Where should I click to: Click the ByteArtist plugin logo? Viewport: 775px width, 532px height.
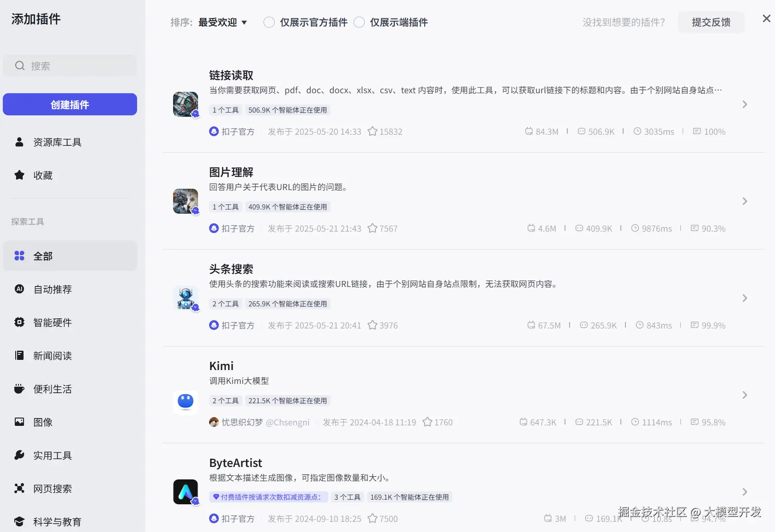[186, 492]
